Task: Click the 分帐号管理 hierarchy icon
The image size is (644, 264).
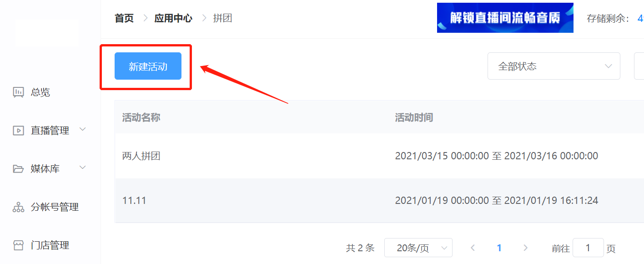Action: coord(18,207)
